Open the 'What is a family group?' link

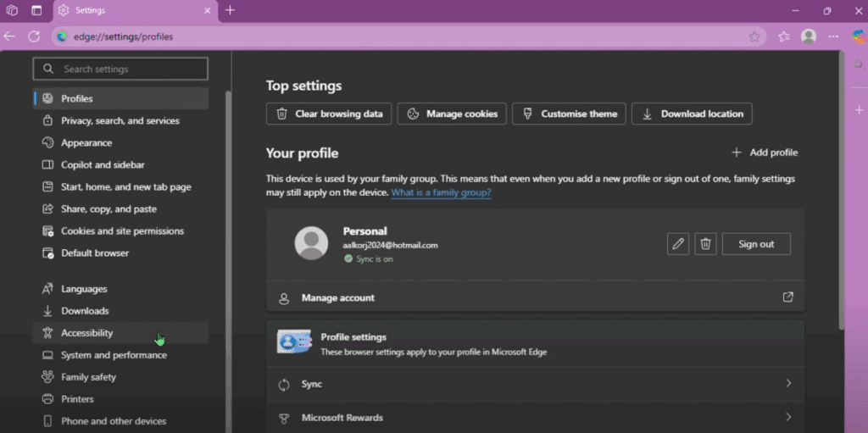(441, 192)
